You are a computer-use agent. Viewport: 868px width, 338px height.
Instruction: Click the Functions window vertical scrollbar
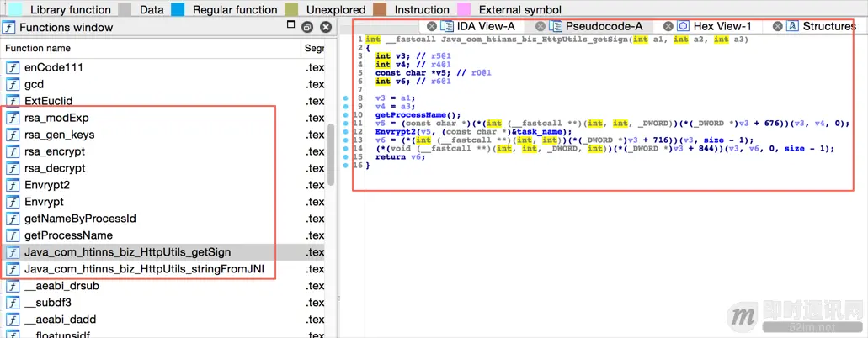click(x=332, y=151)
